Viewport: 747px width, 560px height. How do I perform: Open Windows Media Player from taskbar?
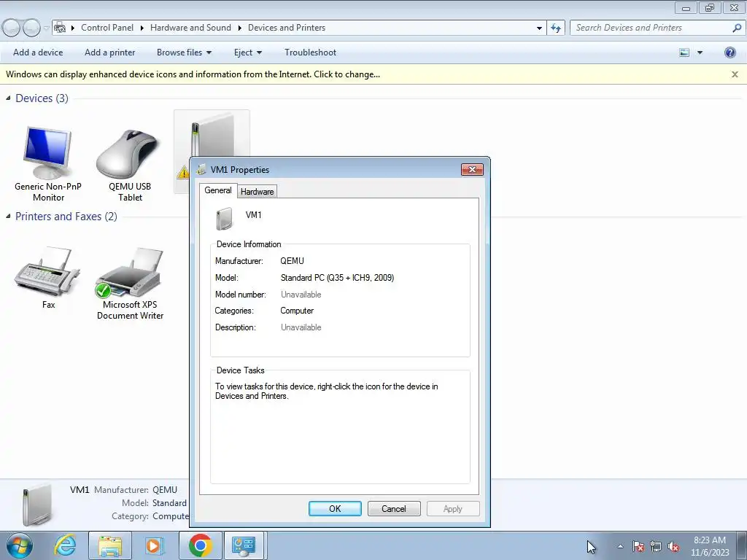pos(154,545)
